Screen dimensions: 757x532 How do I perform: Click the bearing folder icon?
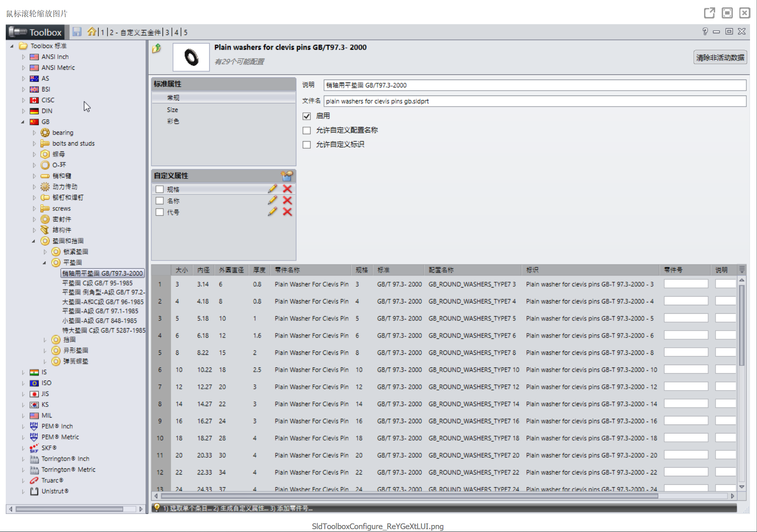[x=45, y=132]
